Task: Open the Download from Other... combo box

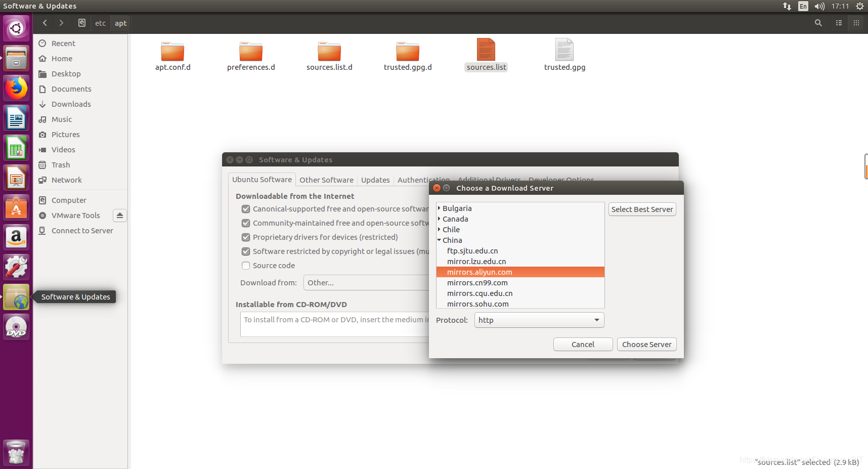Action: click(367, 283)
